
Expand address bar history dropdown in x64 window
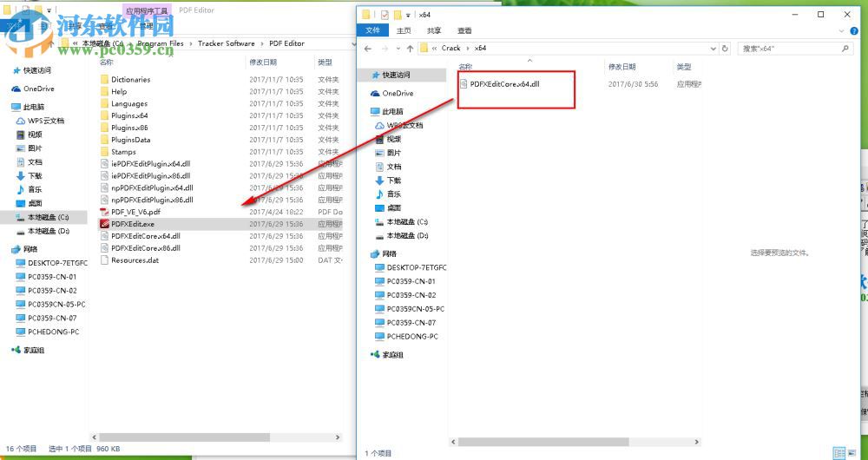(x=713, y=49)
